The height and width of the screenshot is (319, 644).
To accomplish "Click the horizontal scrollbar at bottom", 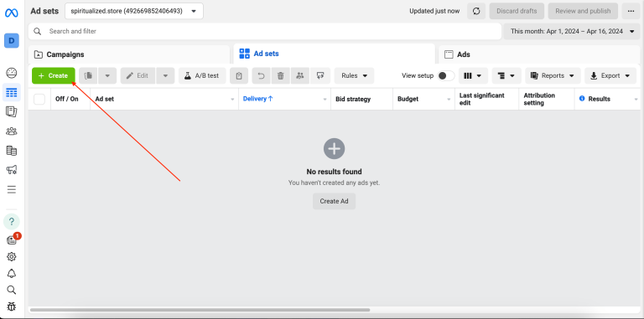I will [x=200, y=310].
